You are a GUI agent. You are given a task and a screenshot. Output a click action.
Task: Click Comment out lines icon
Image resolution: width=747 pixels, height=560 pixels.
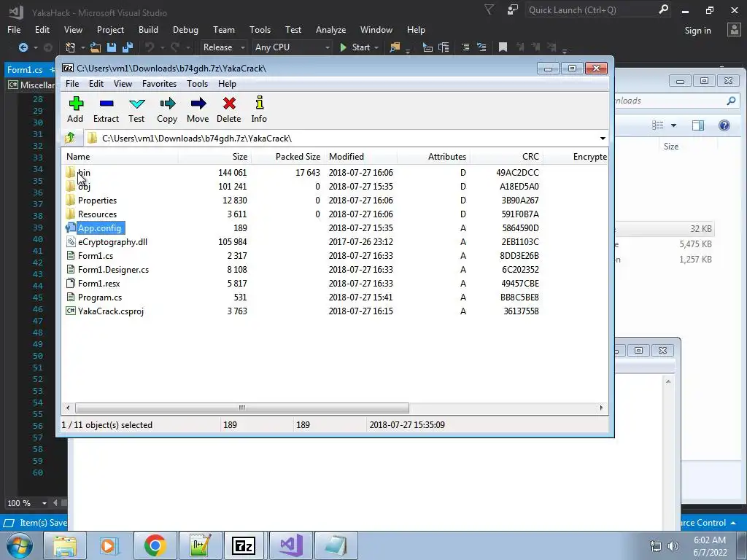tap(465, 47)
